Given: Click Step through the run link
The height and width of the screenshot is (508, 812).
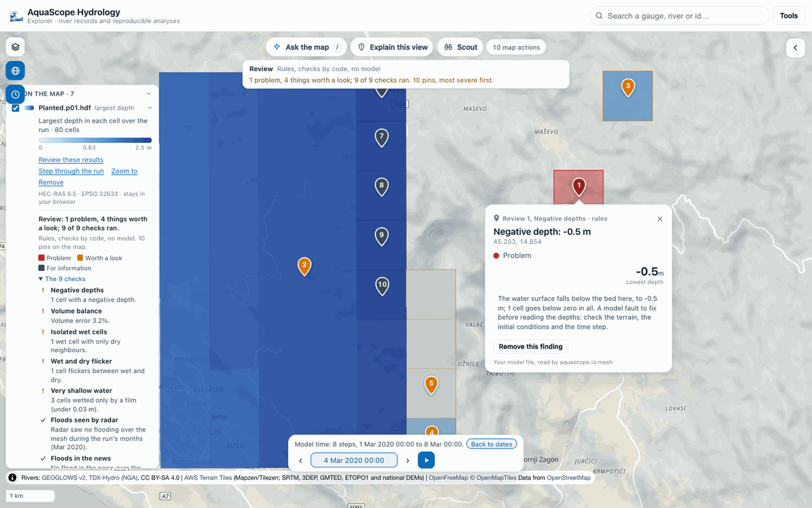Looking at the screenshot, I should (x=71, y=171).
